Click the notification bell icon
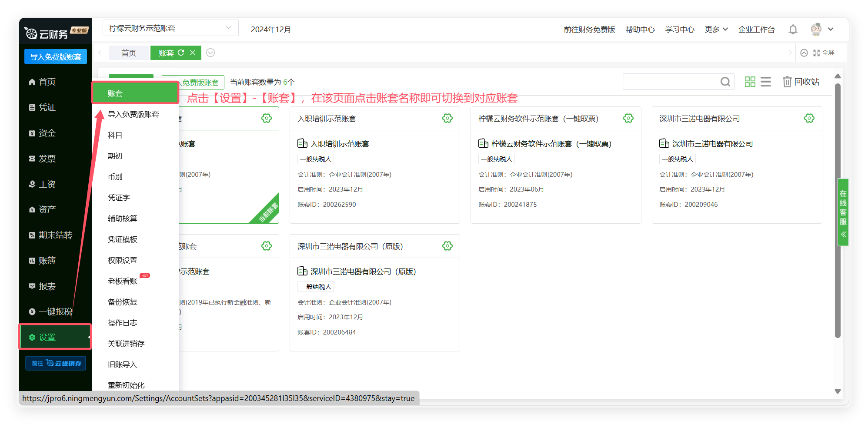868x424 pixels. 793,30
